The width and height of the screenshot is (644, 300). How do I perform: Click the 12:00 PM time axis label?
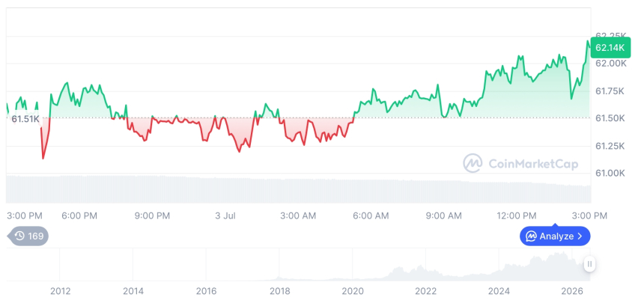pyautogui.click(x=518, y=215)
